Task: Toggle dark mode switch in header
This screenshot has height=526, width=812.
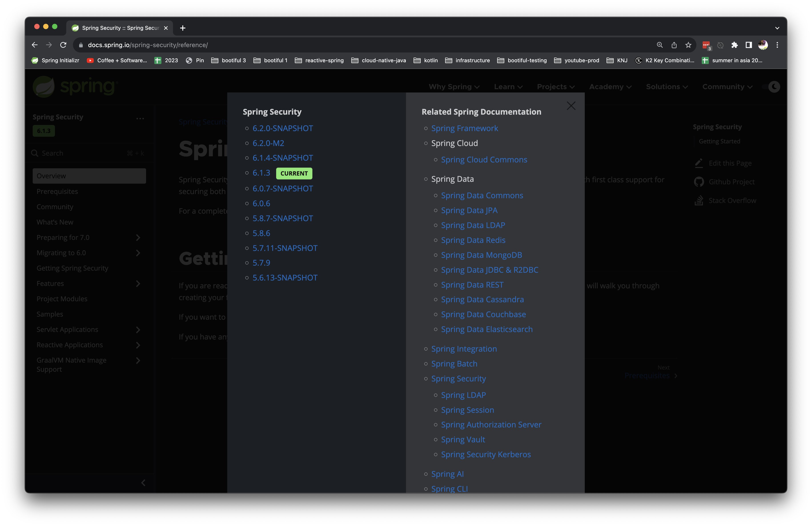Action: 771,87
